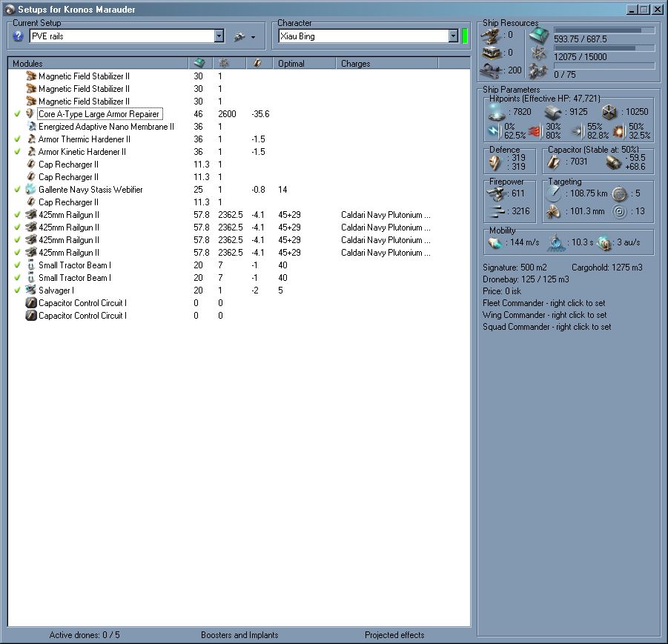Sort by the Charges column header

coord(387,64)
